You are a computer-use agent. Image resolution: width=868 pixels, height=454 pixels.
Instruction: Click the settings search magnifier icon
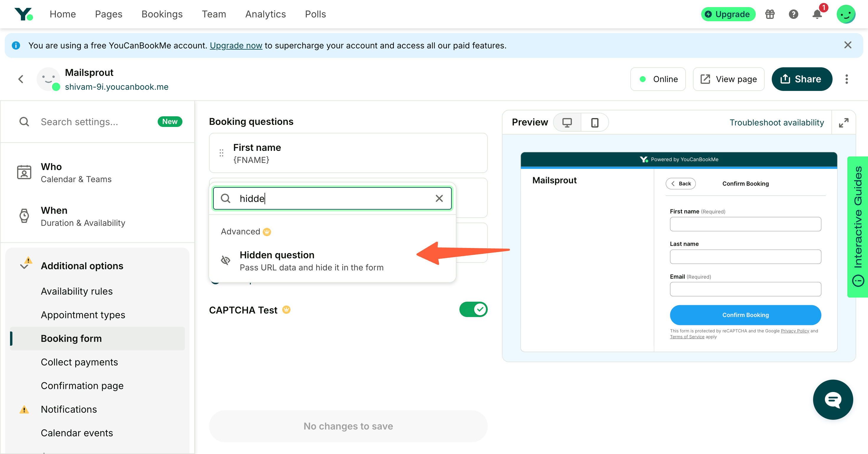[24, 122]
